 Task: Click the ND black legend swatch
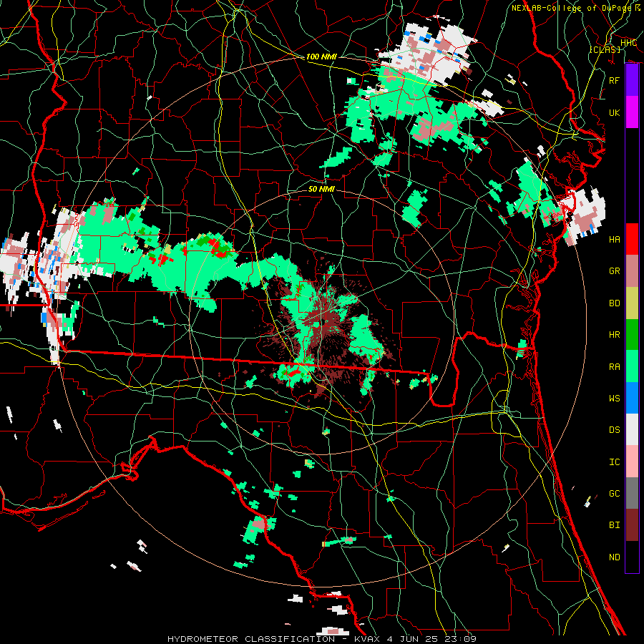632,557
